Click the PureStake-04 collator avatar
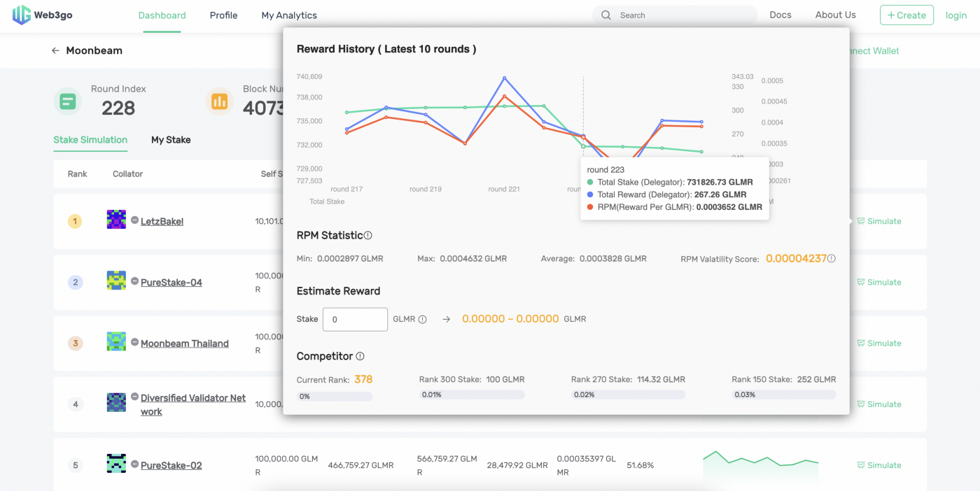 (x=116, y=280)
